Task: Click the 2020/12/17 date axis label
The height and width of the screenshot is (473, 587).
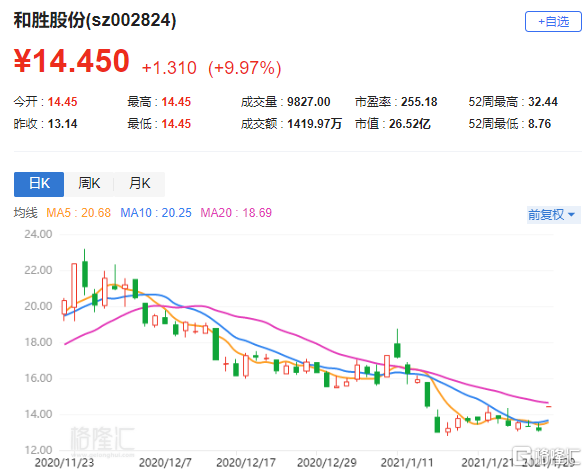Action: 246,463
